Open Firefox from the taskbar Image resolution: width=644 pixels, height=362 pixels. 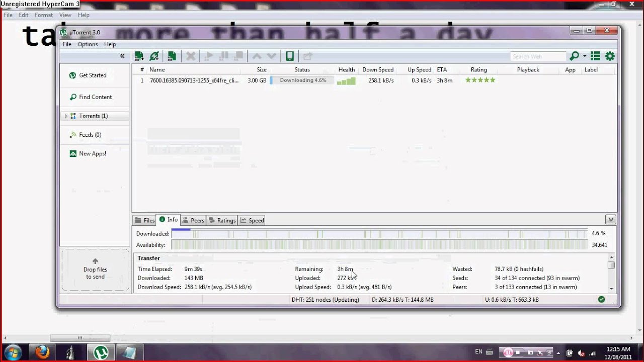(x=43, y=352)
